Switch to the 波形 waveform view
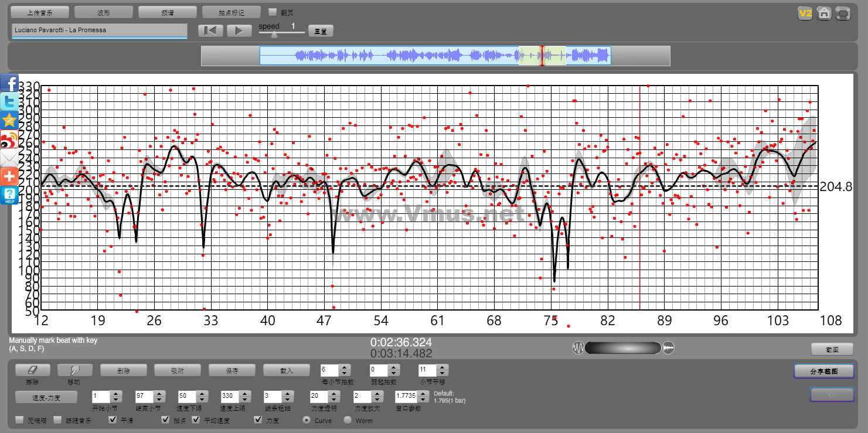 coord(104,12)
